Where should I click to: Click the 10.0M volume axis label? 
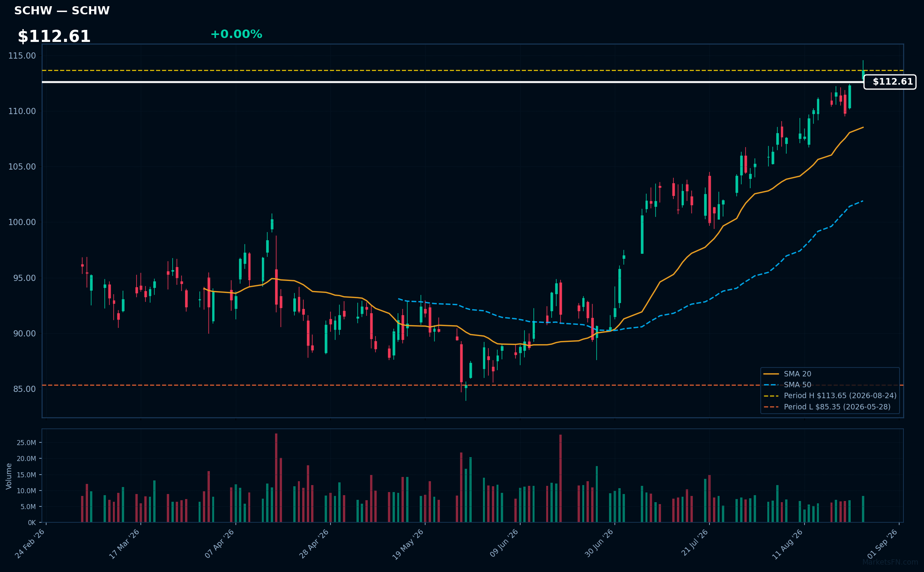point(26,491)
